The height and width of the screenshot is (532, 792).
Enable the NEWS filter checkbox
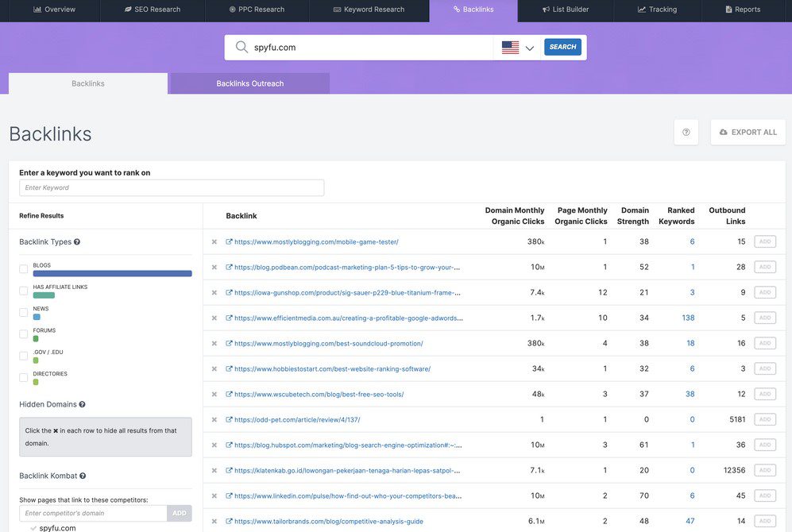[23, 312]
